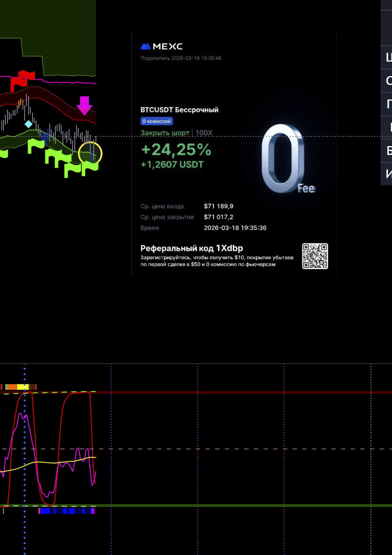Click the yellow circle highlight on chart

click(x=90, y=154)
